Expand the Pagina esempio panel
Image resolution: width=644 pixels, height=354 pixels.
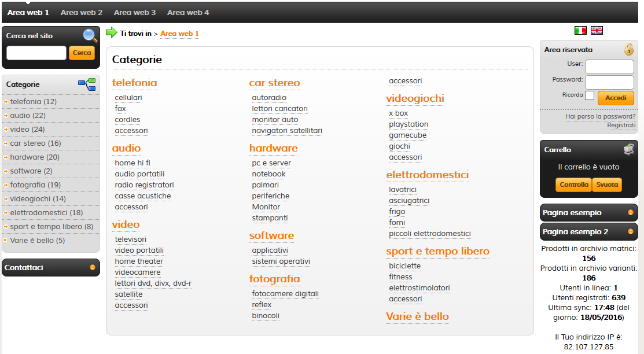(x=631, y=212)
